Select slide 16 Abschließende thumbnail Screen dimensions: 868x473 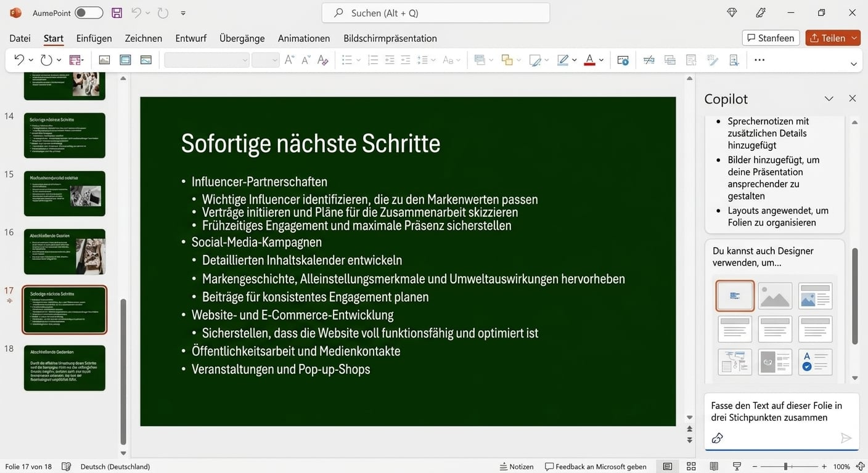(65, 251)
